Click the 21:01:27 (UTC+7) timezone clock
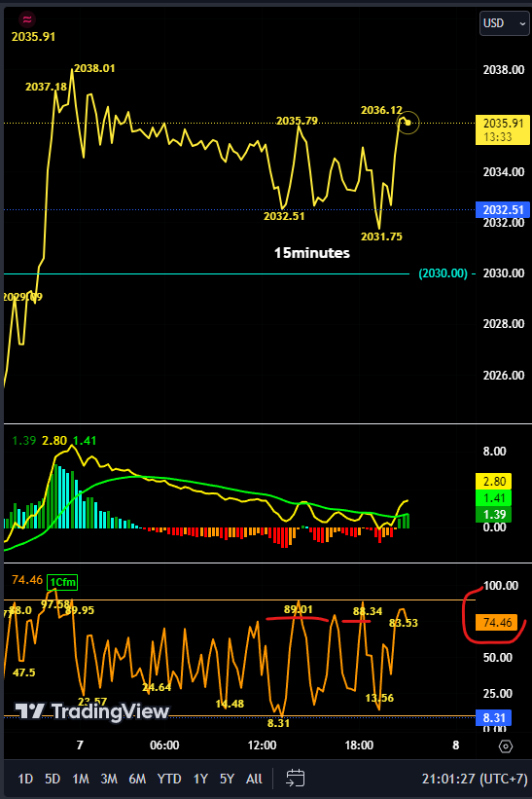This screenshot has width=532, height=799. (475, 779)
